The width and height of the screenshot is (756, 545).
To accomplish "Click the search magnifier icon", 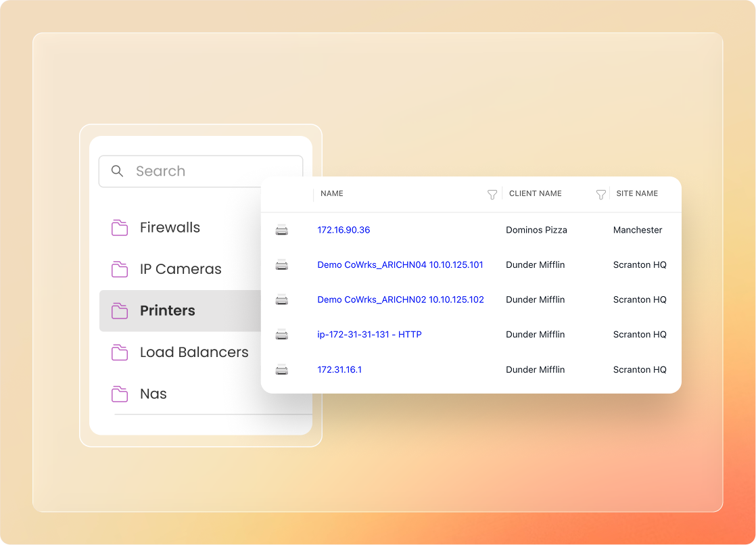I will coord(118,171).
